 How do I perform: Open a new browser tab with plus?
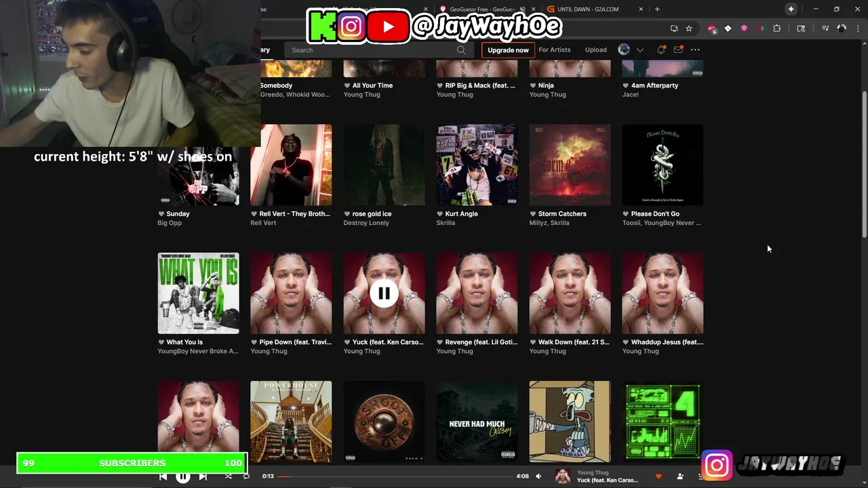pos(657,9)
